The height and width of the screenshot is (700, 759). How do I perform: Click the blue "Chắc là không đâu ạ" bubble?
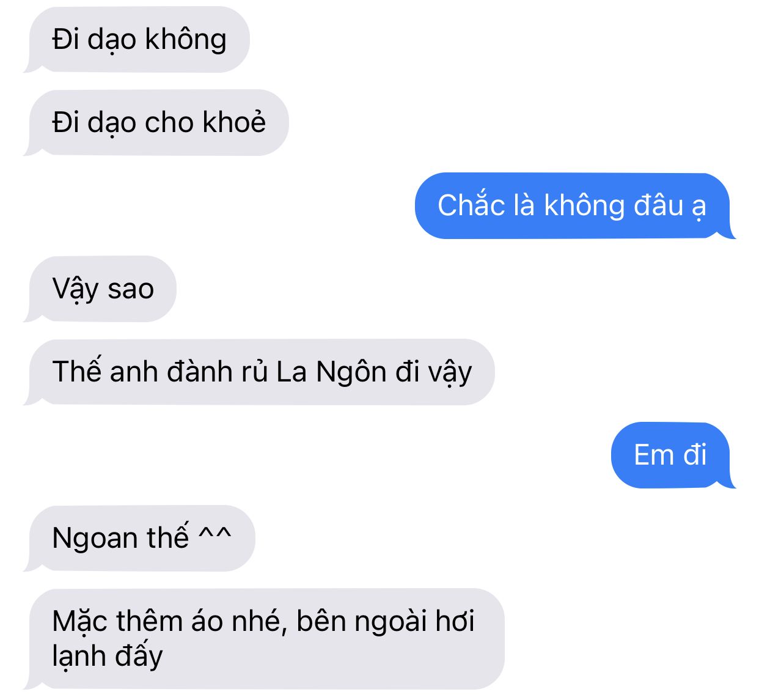coord(572,205)
